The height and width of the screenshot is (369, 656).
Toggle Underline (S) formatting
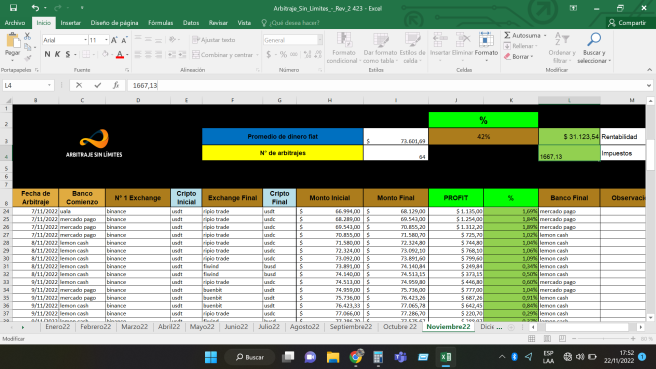coord(68,54)
